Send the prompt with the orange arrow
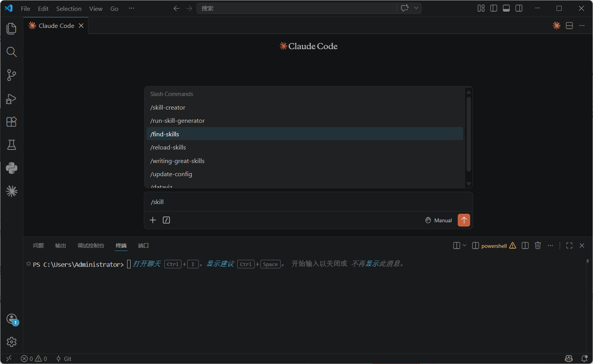 pos(464,220)
